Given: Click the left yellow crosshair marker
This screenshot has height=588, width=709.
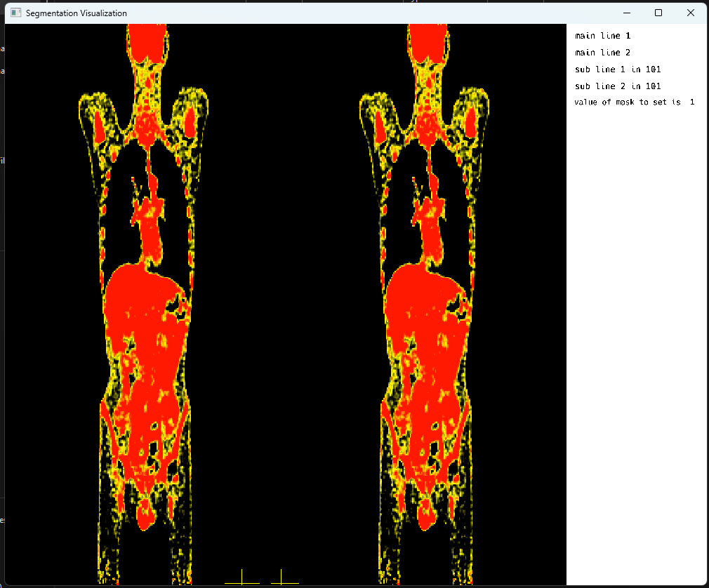Looking at the screenshot, I should (x=241, y=579).
